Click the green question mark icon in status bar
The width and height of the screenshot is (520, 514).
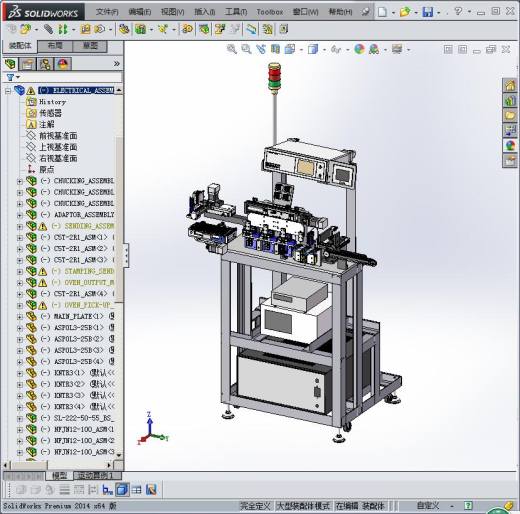(468, 506)
